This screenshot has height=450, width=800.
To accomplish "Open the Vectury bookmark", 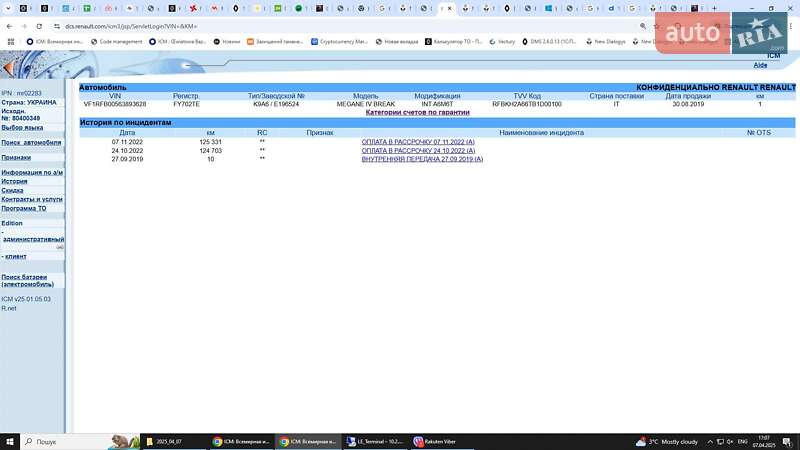I will 503,42.
